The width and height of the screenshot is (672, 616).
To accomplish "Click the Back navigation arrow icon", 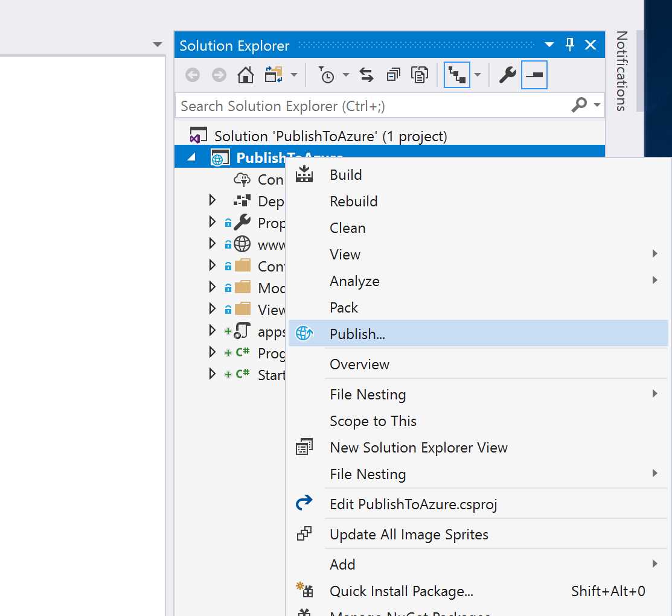I will (x=192, y=75).
